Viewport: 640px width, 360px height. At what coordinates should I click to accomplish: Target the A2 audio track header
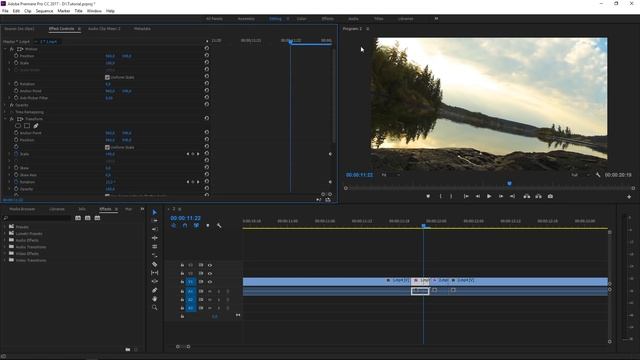pos(191,300)
